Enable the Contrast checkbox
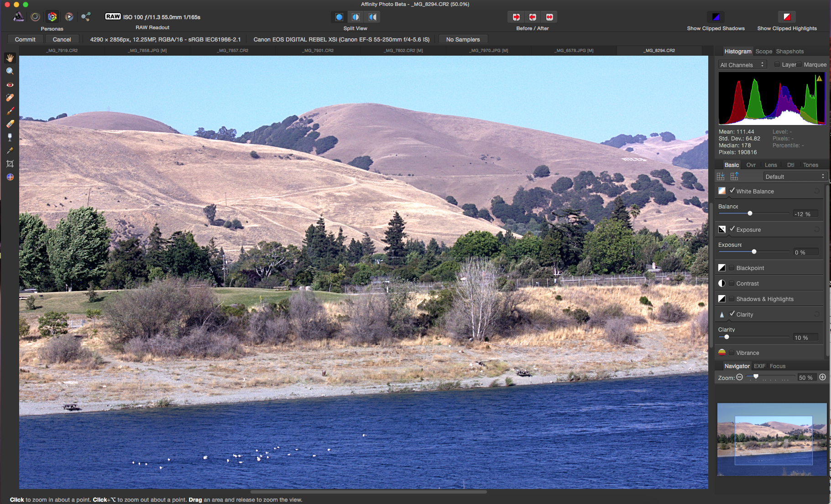The image size is (831, 504). pyautogui.click(x=732, y=283)
